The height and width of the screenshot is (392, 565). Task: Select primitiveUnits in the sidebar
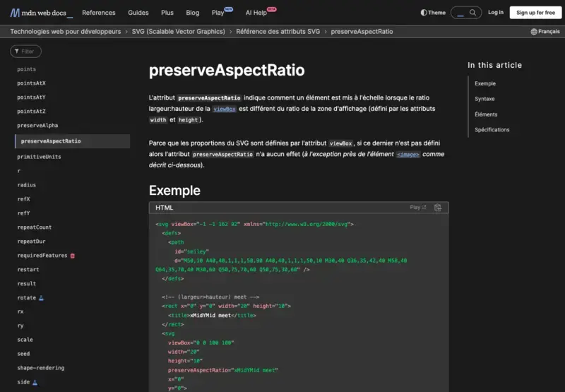pyautogui.click(x=39, y=157)
